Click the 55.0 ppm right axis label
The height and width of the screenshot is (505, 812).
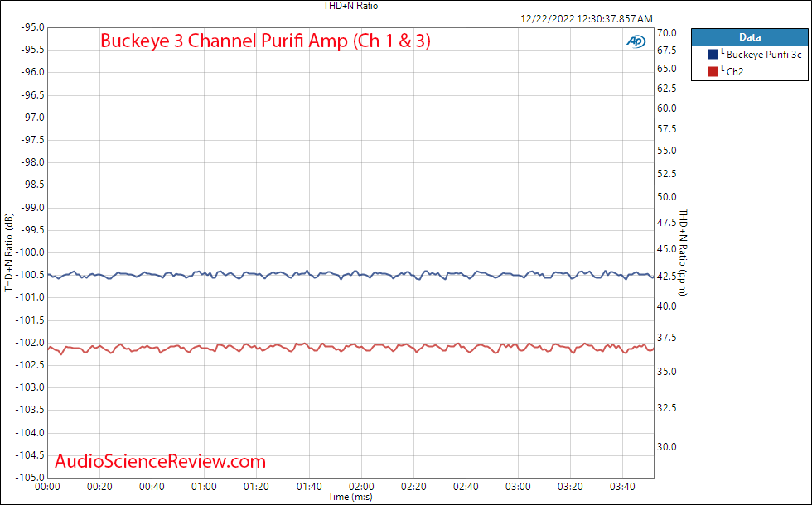click(666, 151)
